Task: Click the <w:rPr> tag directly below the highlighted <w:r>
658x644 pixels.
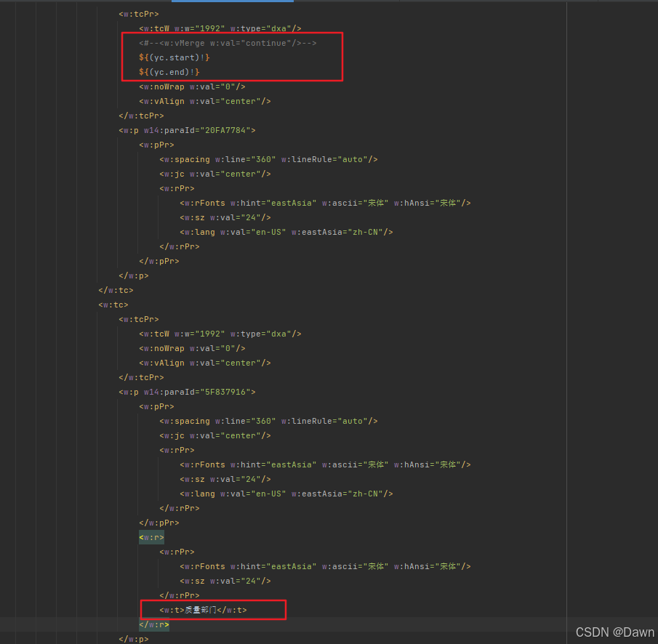Action: [177, 552]
